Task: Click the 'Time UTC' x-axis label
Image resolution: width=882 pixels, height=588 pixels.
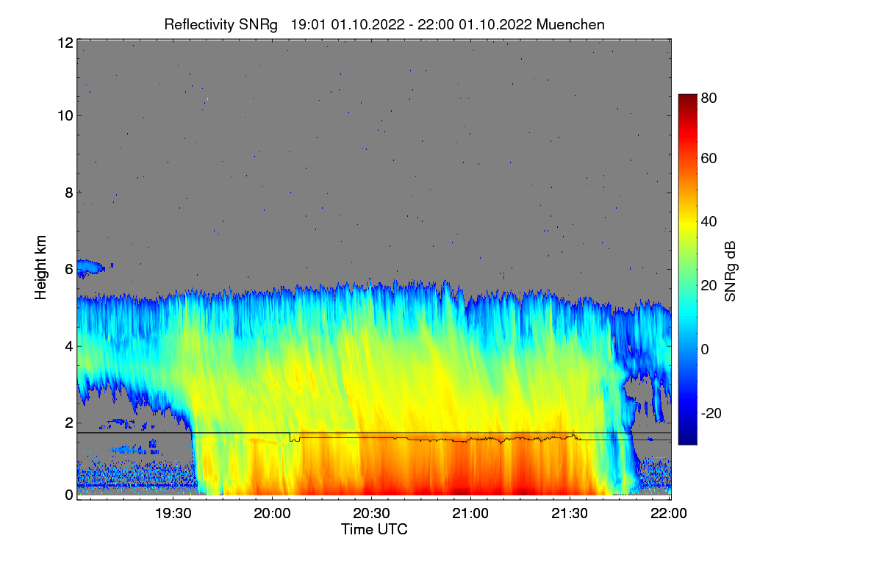Action: 374,529
